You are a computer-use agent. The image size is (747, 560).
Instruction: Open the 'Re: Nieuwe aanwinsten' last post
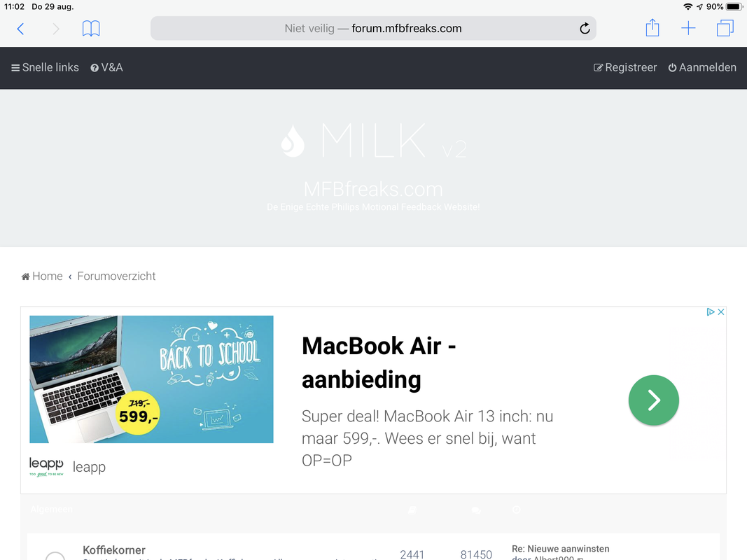[560, 549]
